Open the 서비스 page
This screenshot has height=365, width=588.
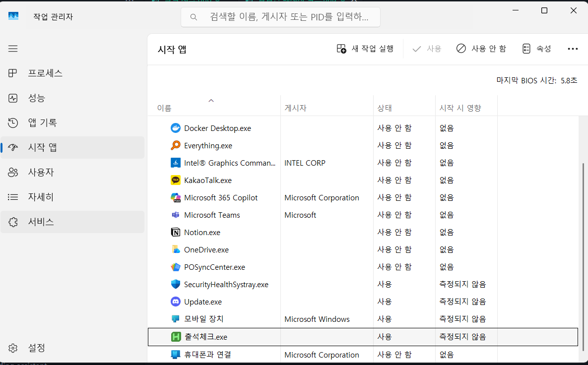72,222
